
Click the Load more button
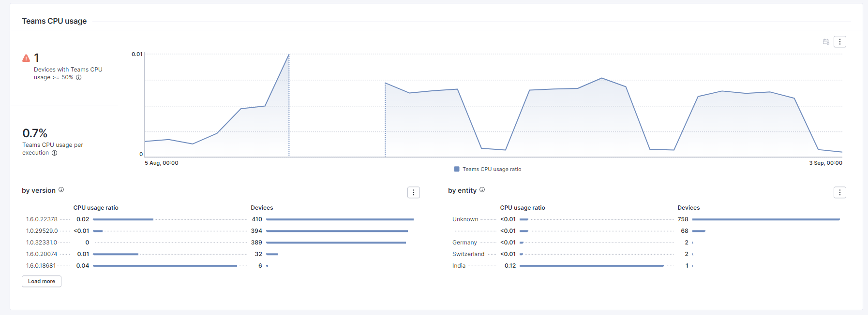coord(42,281)
